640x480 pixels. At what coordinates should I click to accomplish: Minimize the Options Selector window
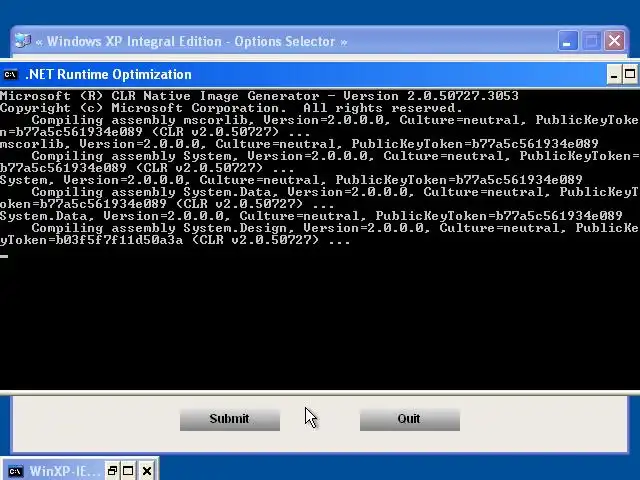[567, 41]
